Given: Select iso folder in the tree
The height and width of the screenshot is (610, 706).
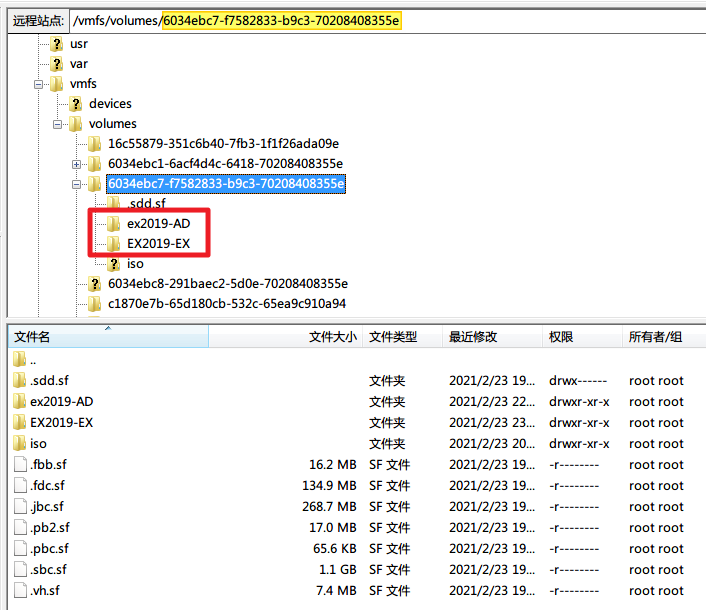Looking at the screenshot, I should [135, 264].
